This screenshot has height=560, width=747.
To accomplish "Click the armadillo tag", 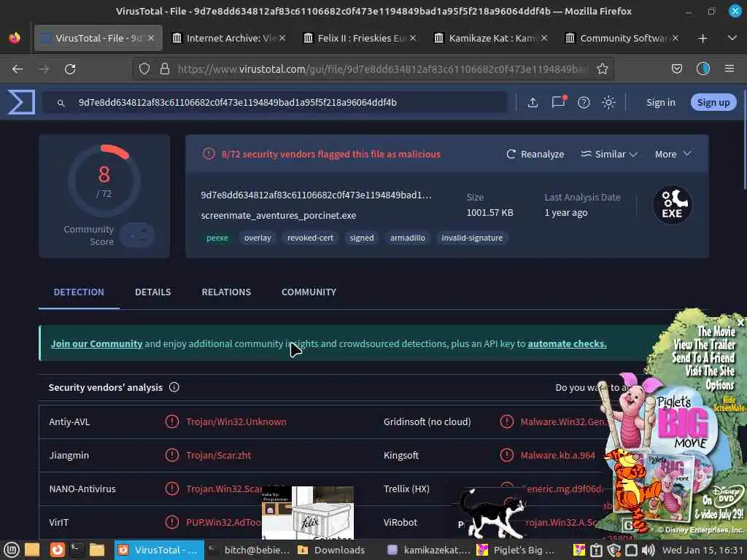I will [x=408, y=238].
